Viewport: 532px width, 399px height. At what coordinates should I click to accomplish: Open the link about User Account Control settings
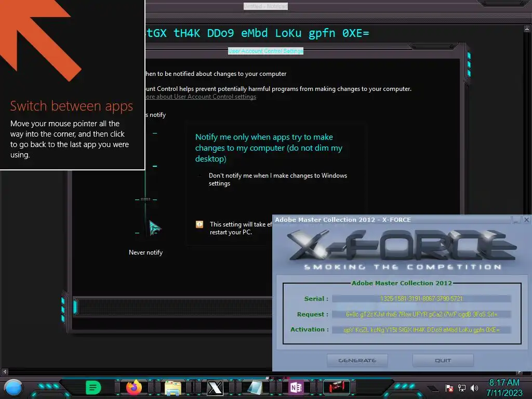coord(201,97)
